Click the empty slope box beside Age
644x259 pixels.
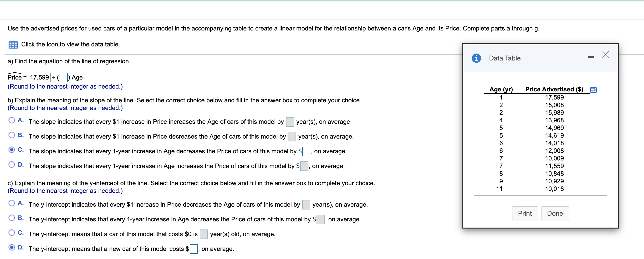coord(63,77)
